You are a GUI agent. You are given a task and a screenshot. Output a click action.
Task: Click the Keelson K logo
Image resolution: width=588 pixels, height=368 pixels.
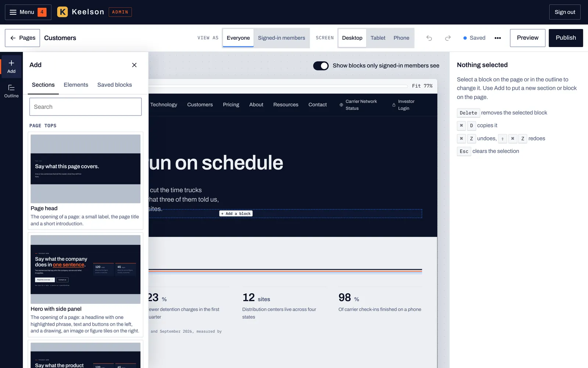pos(62,12)
